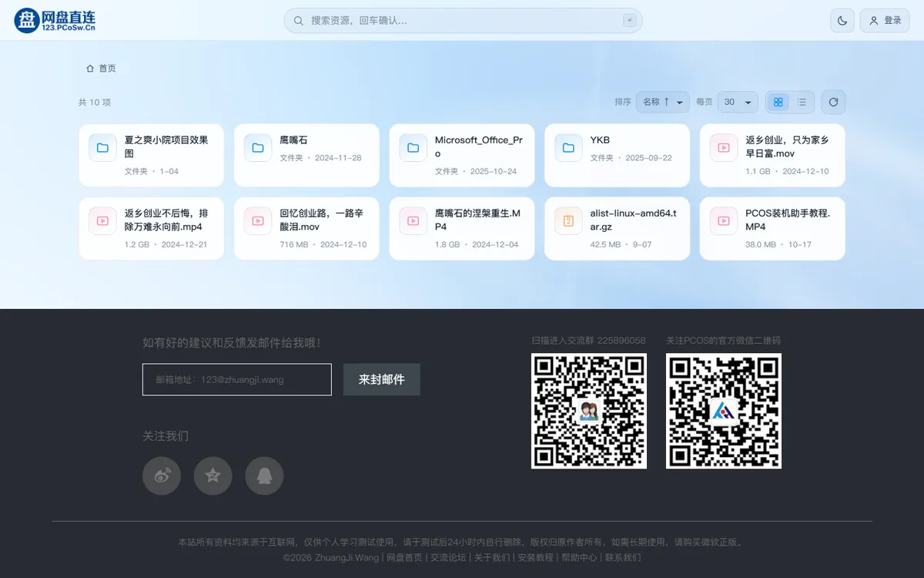
Task: Go to 首页 breadcrumb
Action: pyautogui.click(x=107, y=69)
